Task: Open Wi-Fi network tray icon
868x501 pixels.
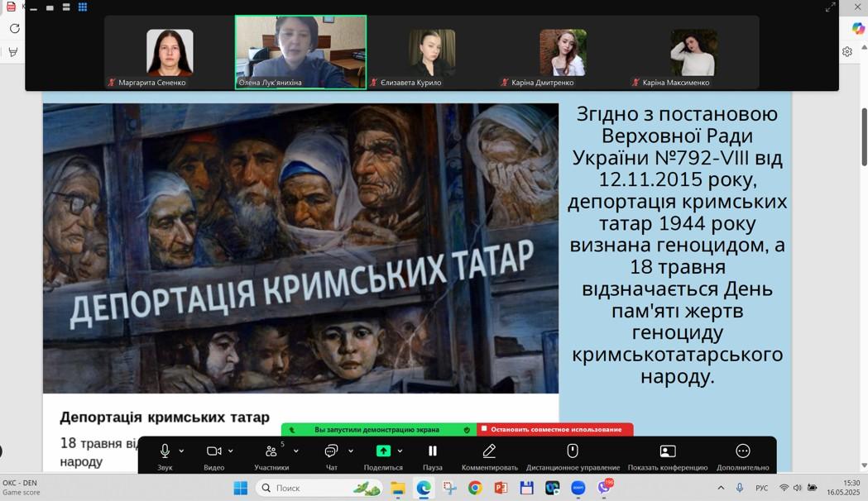Action: coord(784,488)
